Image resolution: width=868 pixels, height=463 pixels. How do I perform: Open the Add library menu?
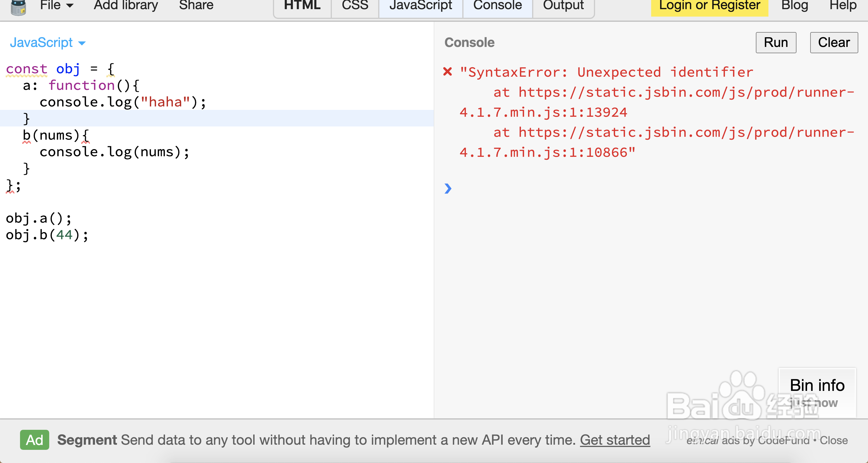126,5
